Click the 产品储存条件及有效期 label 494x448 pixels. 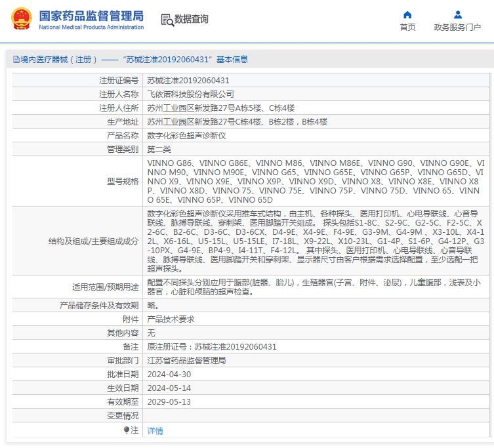[x=99, y=306]
